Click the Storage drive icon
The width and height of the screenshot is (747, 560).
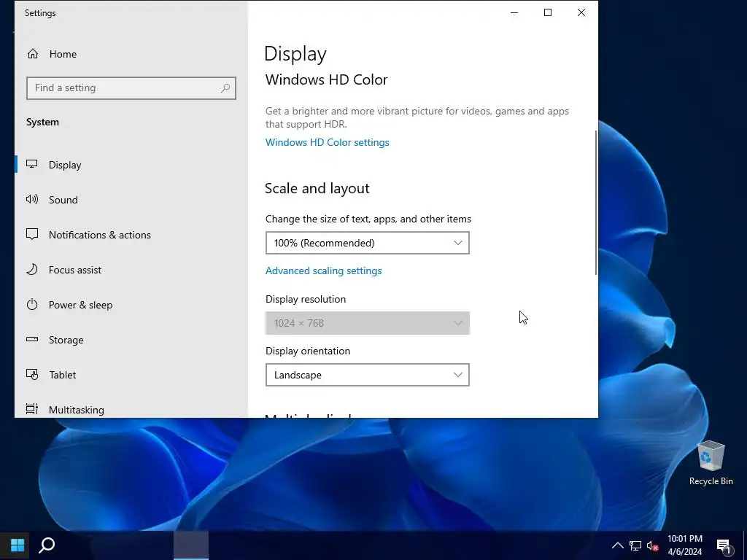coord(32,340)
